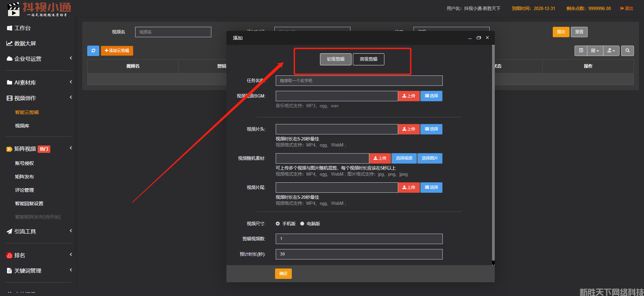Open 数据大屏 chart icon in sidebar

[9, 44]
